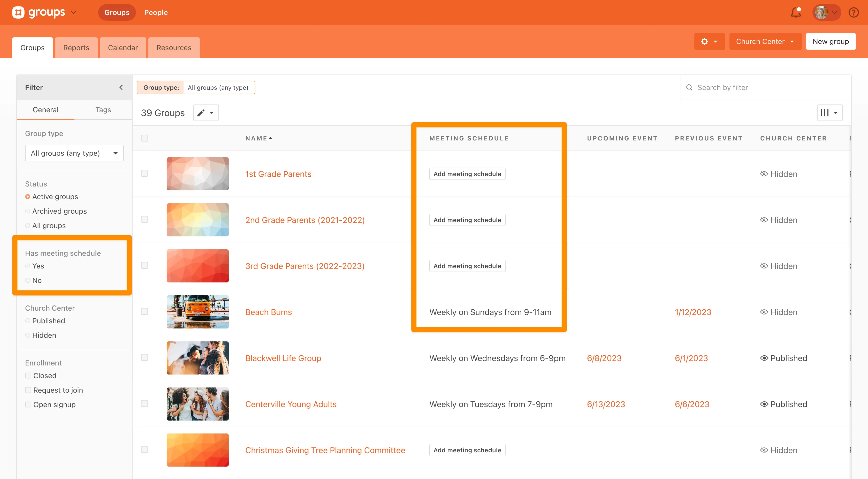Expand the Group type dropdown
The image size is (868, 479).
[74, 153]
